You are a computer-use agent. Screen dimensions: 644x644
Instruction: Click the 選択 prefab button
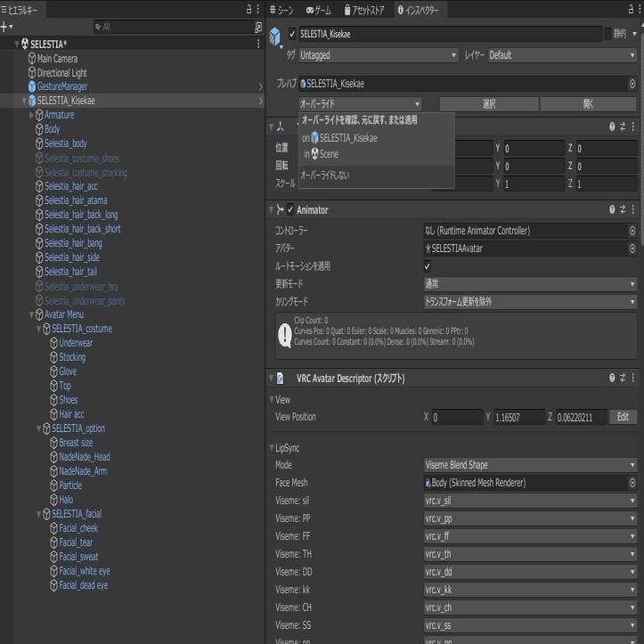489,104
